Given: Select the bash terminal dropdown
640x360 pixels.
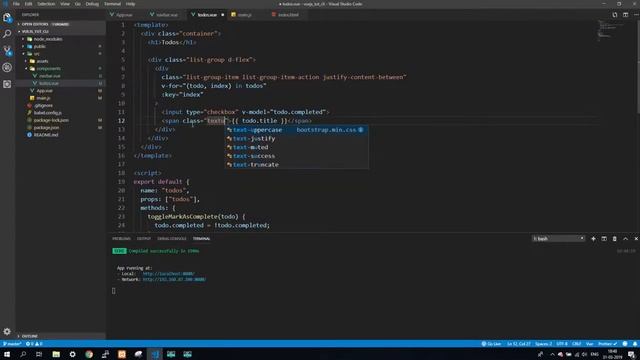Looking at the screenshot, I should pyautogui.click(x=558, y=238).
